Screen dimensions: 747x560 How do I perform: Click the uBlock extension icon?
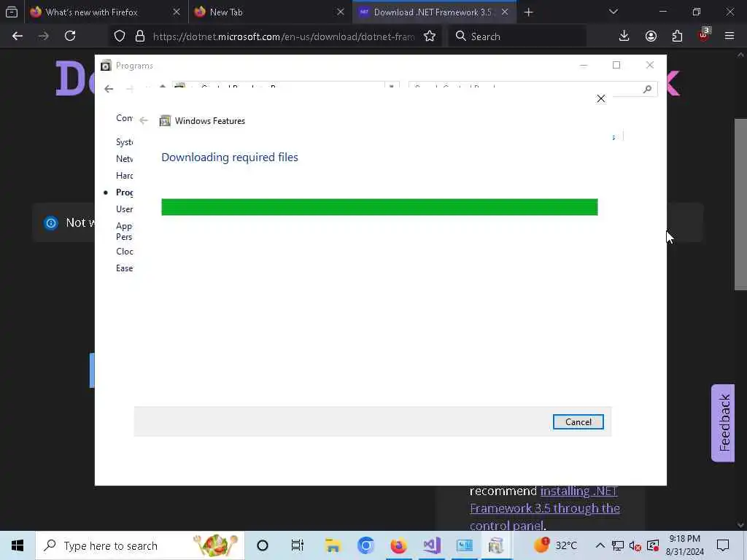click(704, 35)
